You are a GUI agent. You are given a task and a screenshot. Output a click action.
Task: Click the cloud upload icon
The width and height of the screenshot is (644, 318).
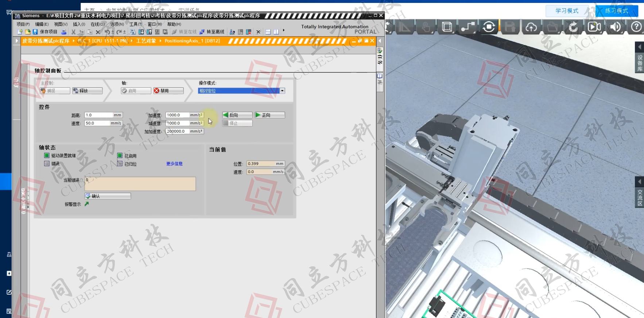(531, 27)
